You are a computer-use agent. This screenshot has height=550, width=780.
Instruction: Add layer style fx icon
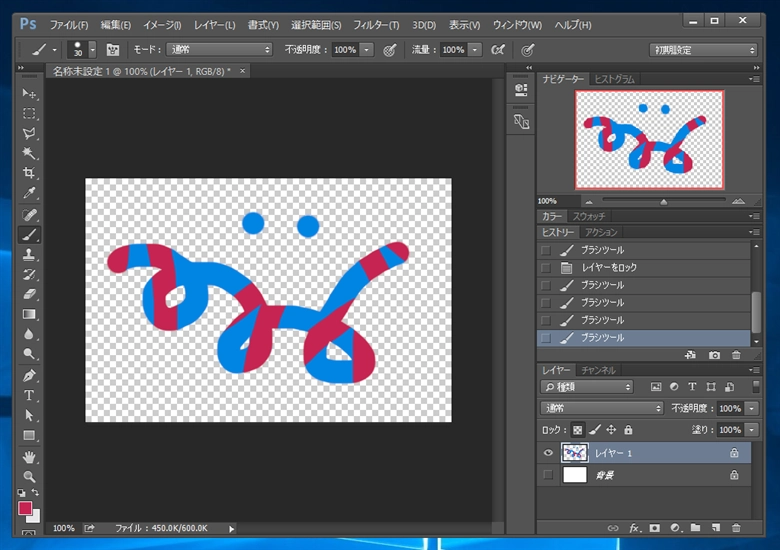634,528
